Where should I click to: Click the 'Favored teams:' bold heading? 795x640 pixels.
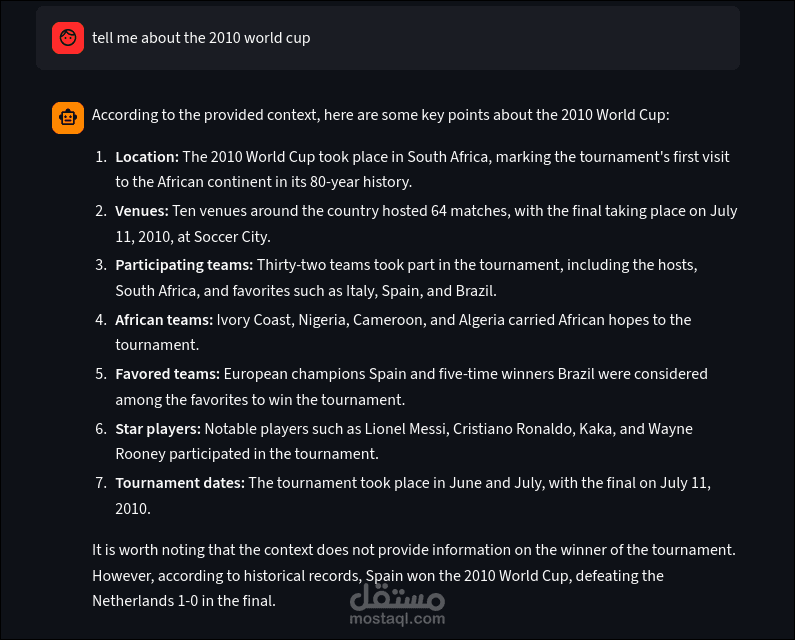pyautogui.click(x=167, y=374)
